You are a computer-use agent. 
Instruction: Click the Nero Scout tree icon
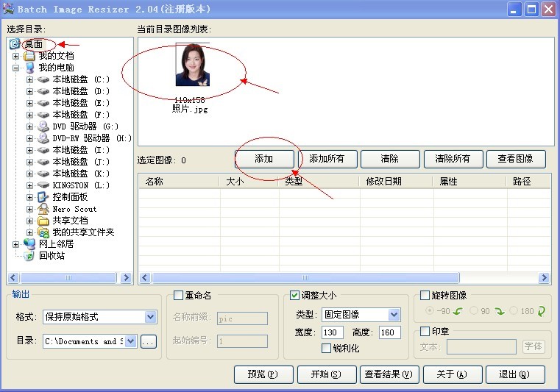(x=43, y=209)
